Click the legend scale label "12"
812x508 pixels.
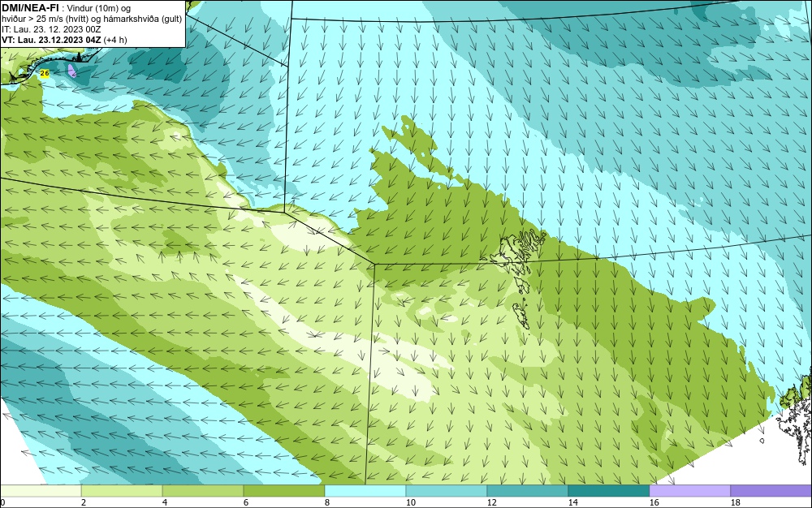(x=491, y=502)
